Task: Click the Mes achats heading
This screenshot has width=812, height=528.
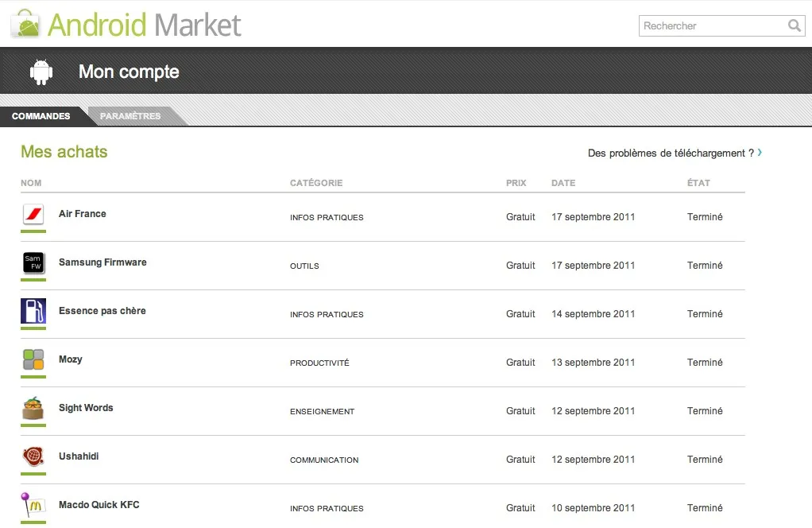Action: [x=64, y=152]
